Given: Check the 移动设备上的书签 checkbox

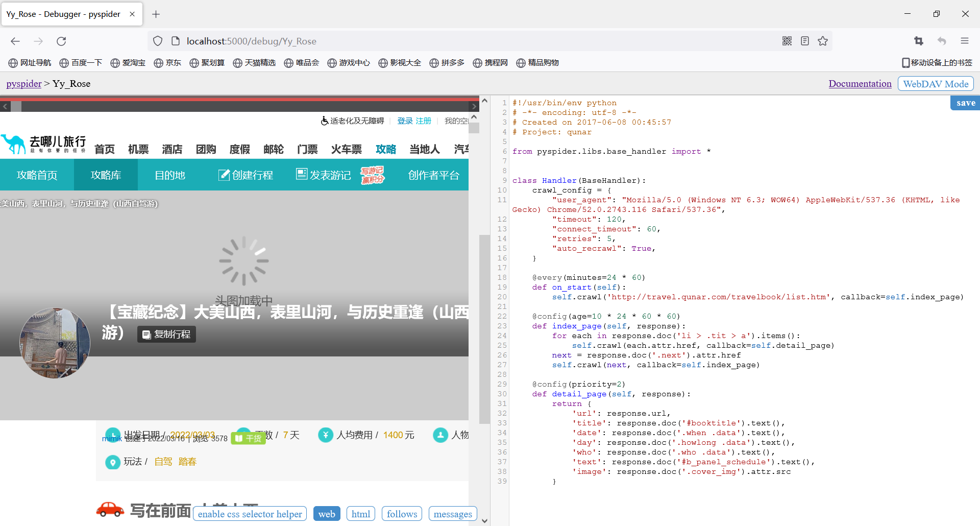Looking at the screenshot, I should (x=905, y=62).
